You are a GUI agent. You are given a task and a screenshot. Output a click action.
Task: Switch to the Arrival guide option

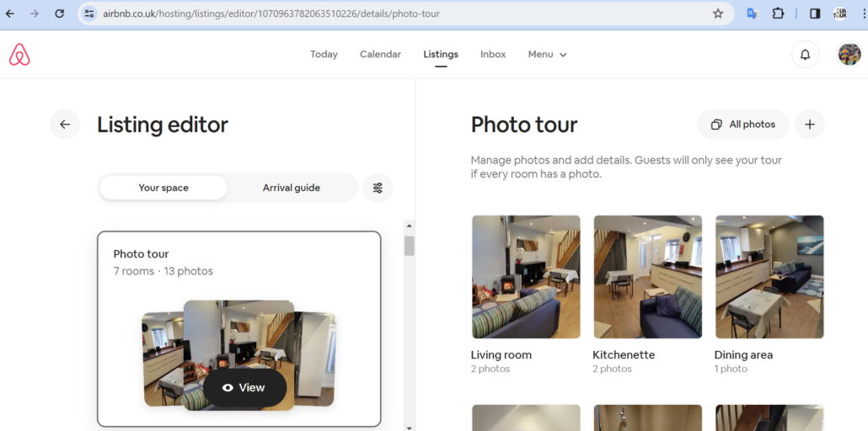(291, 188)
